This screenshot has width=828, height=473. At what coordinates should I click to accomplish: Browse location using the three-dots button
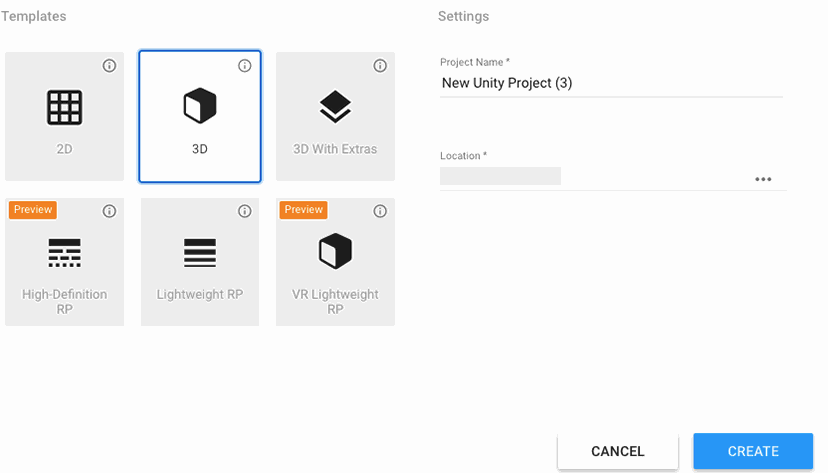point(763,179)
